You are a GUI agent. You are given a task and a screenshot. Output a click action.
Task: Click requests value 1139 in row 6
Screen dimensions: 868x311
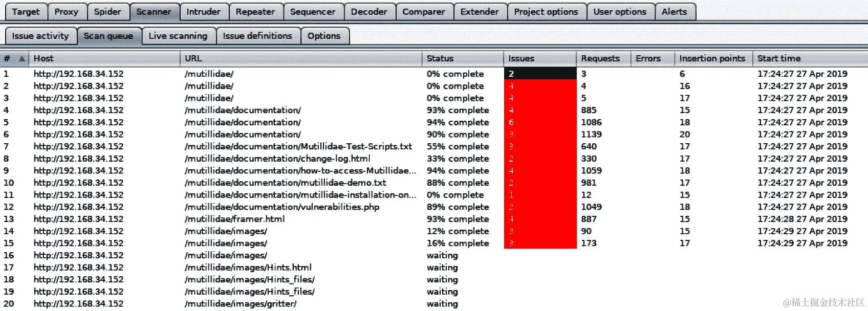coord(592,134)
